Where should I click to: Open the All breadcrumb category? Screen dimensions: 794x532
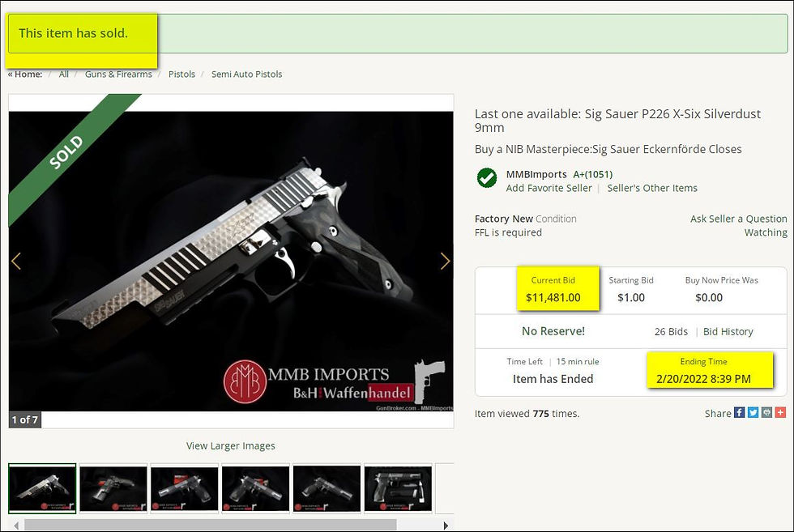[x=64, y=74]
